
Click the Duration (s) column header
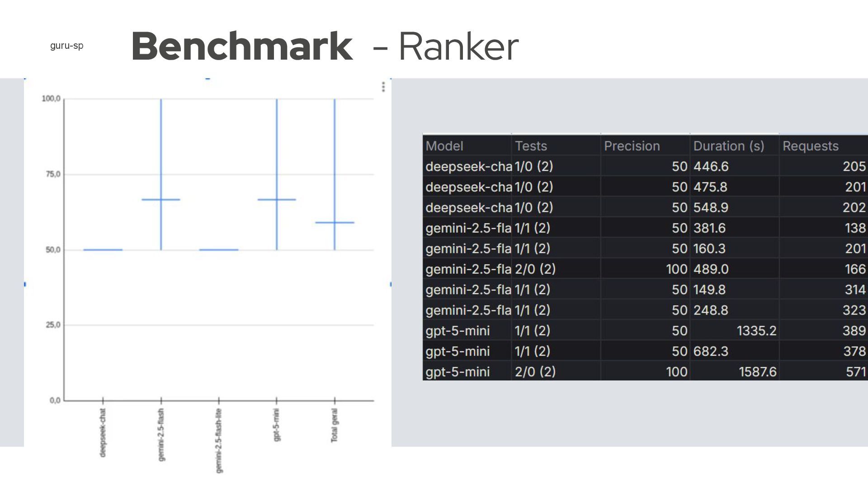click(x=728, y=146)
